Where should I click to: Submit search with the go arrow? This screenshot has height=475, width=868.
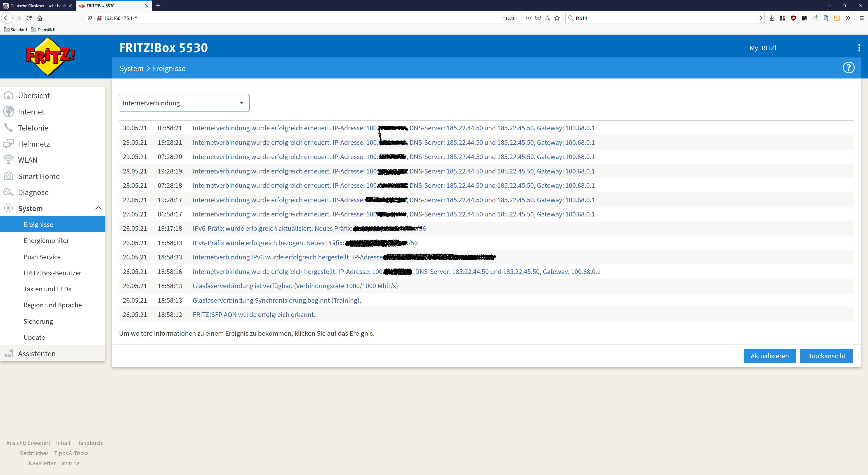(x=759, y=18)
